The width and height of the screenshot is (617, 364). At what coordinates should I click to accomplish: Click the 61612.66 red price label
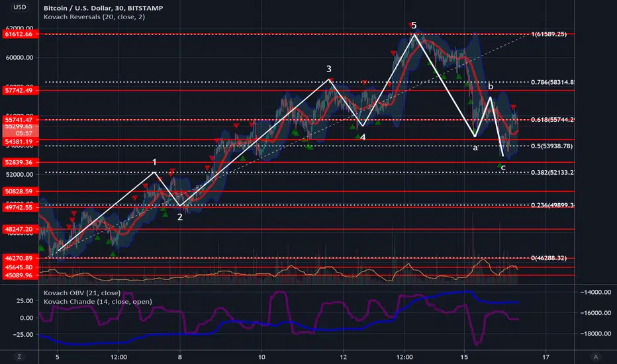19,34
